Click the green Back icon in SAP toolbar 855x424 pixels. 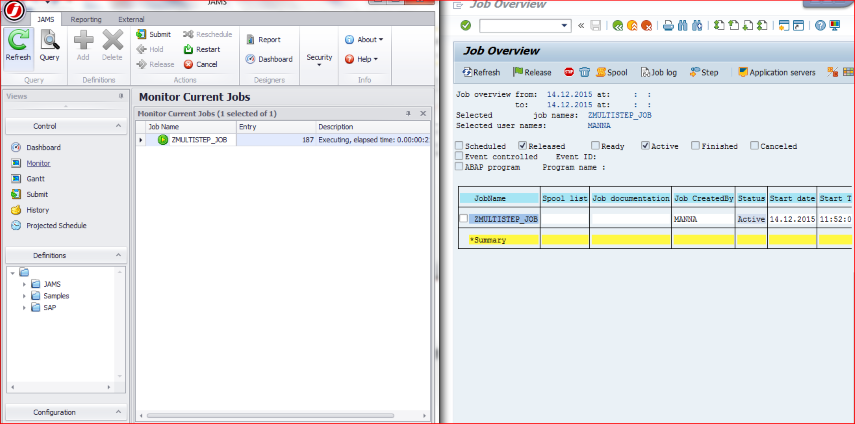(617, 25)
